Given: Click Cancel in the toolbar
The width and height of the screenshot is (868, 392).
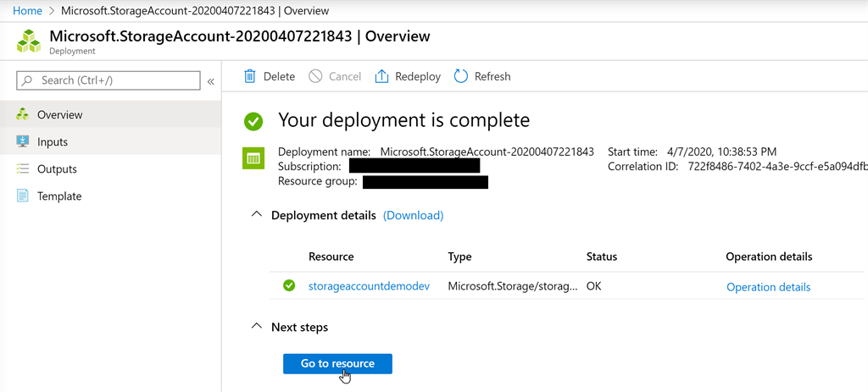Looking at the screenshot, I should [x=335, y=76].
